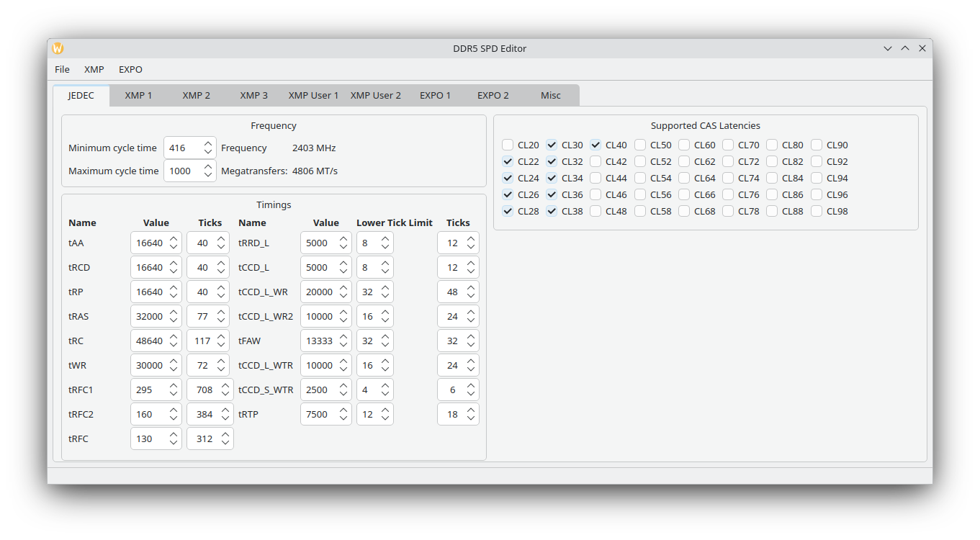
Task: Decrease the minimum cycle time value
Action: tap(208, 152)
